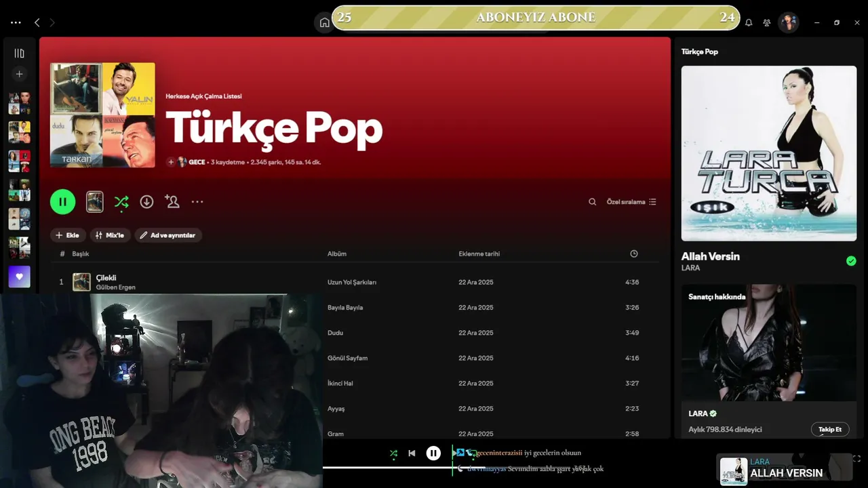868x488 pixels.
Task: Download the Türkçe Pop playlist
Action: point(146,201)
